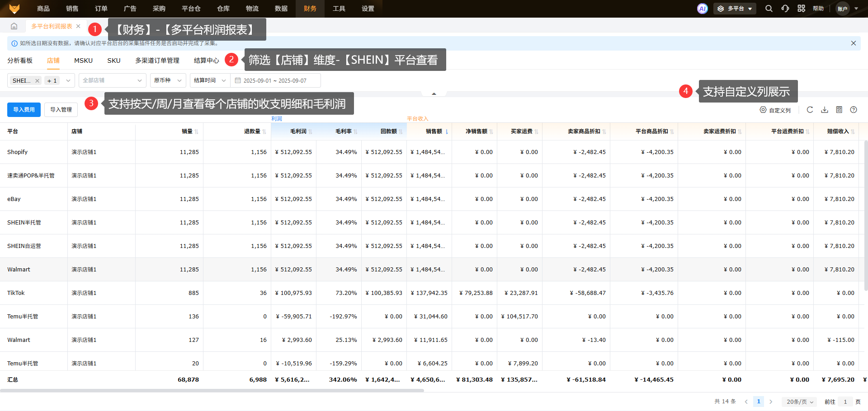
Task: Refresh the profit report table
Action: [810, 110]
